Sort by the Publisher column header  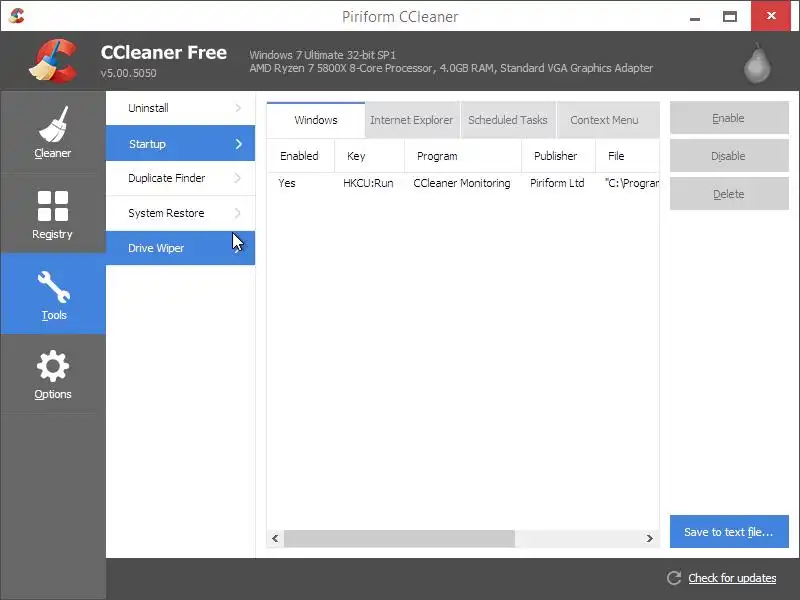coord(558,156)
